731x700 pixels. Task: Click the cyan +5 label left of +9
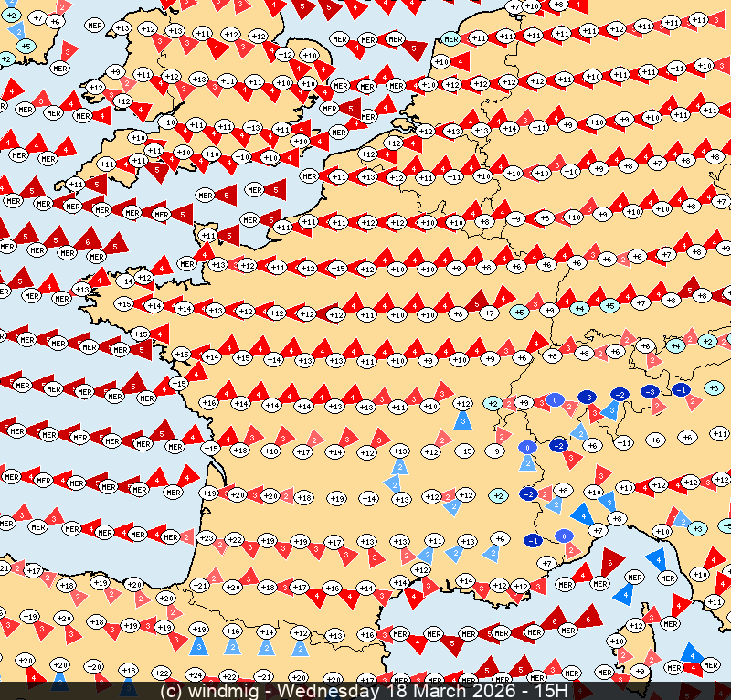(519, 312)
